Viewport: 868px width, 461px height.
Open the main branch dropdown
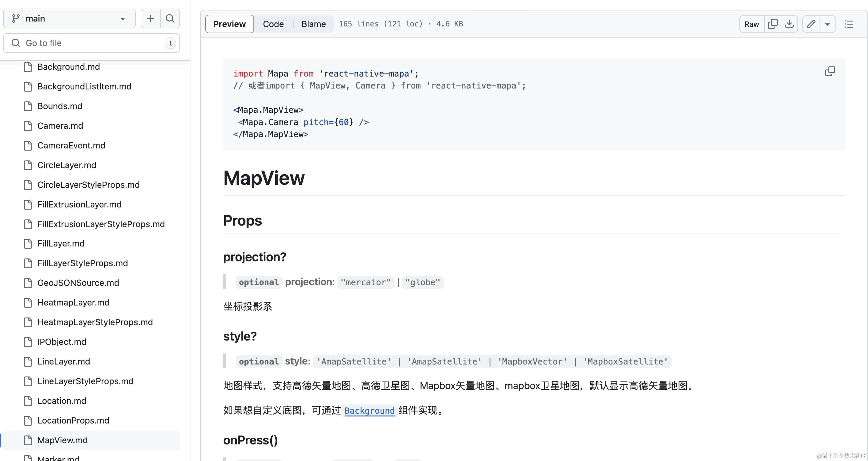coord(69,18)
